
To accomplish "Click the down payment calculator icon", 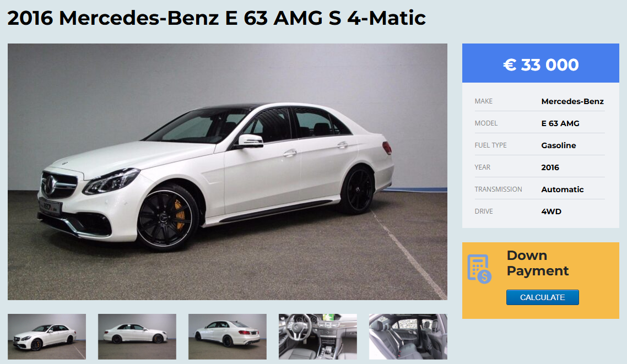I will click(479, 269).
